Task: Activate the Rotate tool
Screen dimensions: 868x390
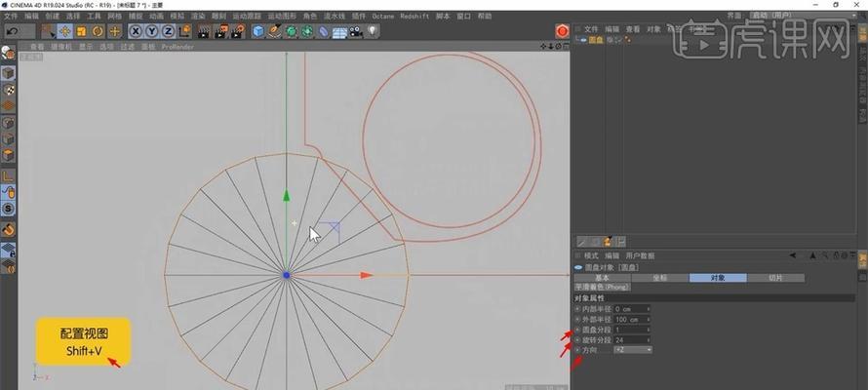Action: point(98,31)
